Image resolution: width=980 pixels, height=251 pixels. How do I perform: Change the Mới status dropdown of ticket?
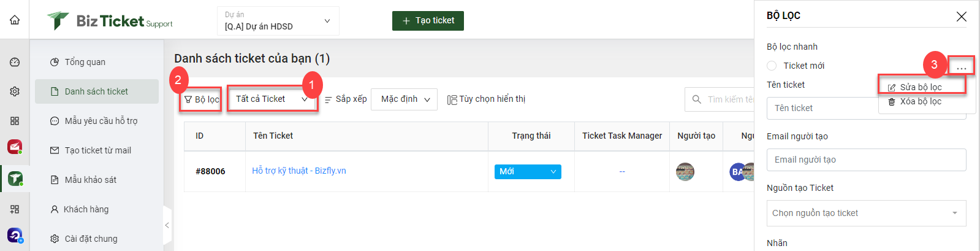coord(528,172)
